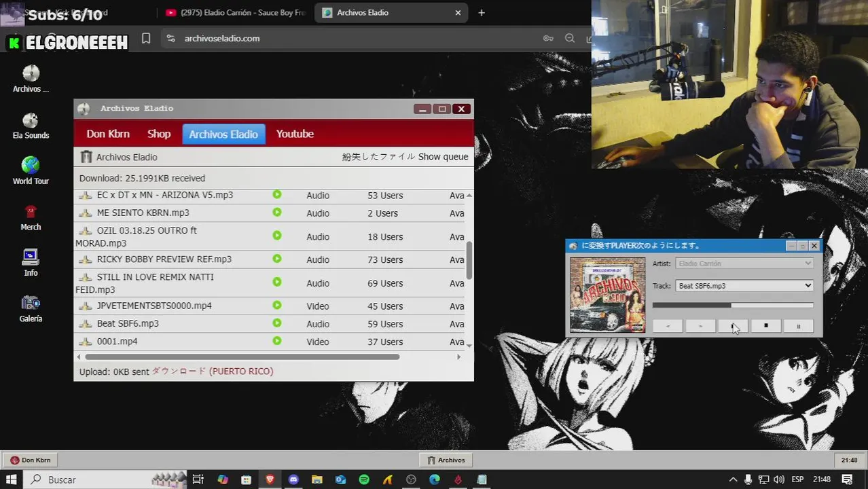Click the file list vertical scrollbar
The height and width of the screenshot is (489, 868).
[469, 259]
